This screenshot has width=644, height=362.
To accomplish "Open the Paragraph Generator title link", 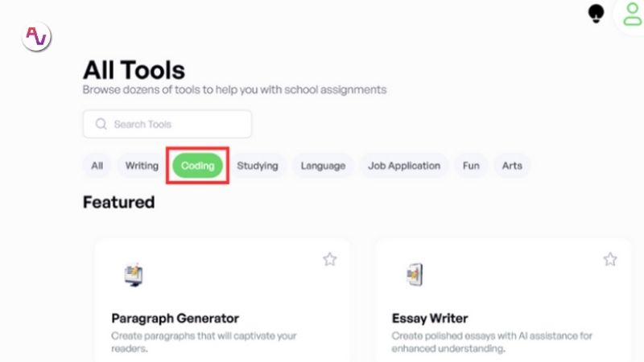I will [x=175, y=319].
